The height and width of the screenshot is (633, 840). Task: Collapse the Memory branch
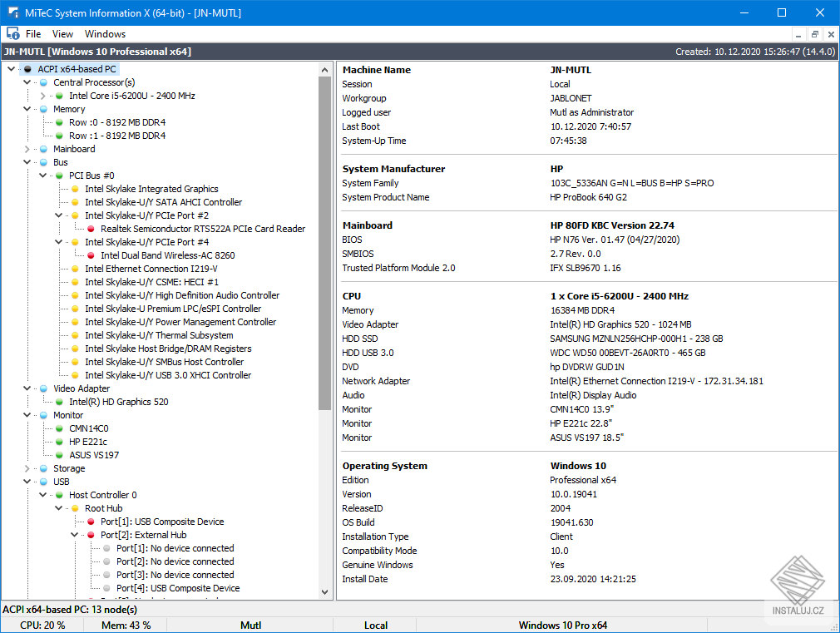pyautogui.click(x=27, y=109)
